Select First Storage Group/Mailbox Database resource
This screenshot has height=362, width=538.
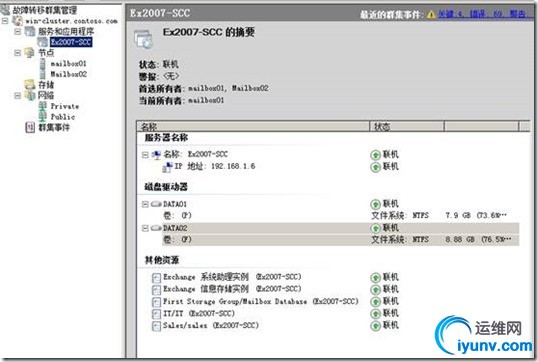[x=261, y=301]
